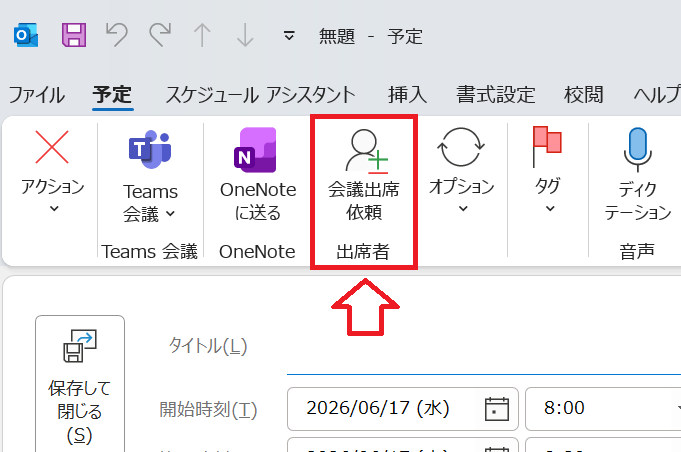The height and width of the screenshot is (452, 681).
Task: Open the 書式設定 ribbon tab
Action: coord(496,95)
